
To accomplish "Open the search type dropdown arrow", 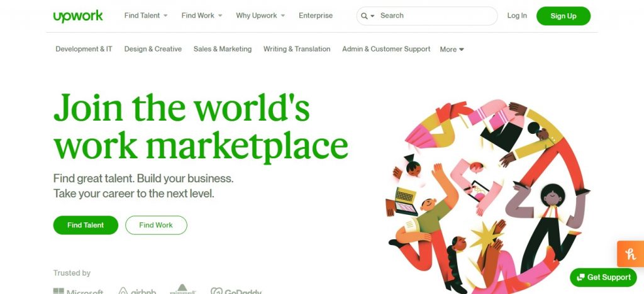I will (x=372, y=16).
